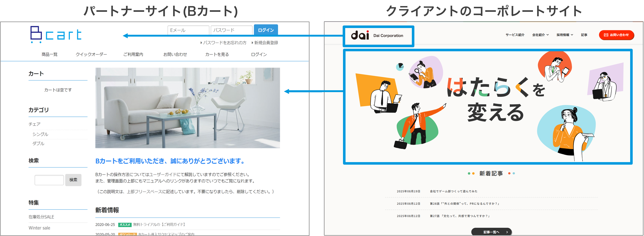Select ご利用案内 in navigation menu

(x=133, y=54)
